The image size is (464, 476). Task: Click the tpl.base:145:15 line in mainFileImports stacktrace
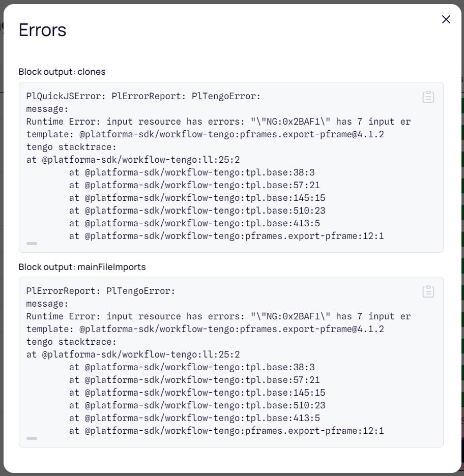[x=197, y=393]
